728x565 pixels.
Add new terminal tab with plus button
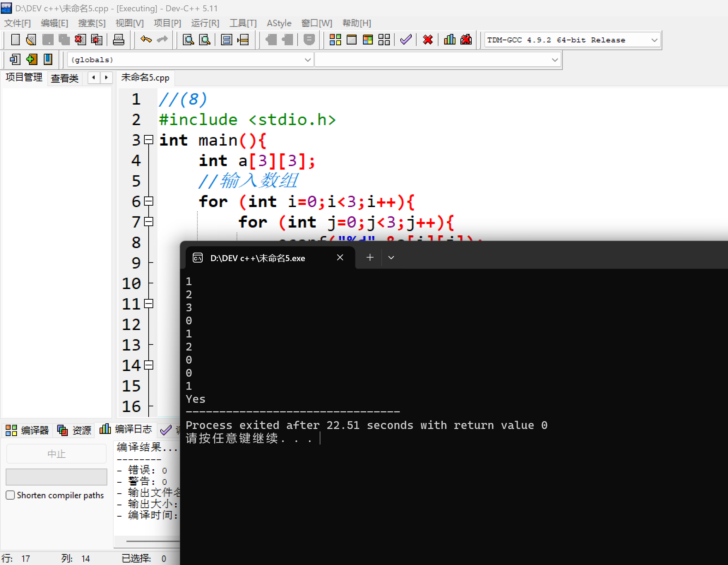[x=370, y=258]
